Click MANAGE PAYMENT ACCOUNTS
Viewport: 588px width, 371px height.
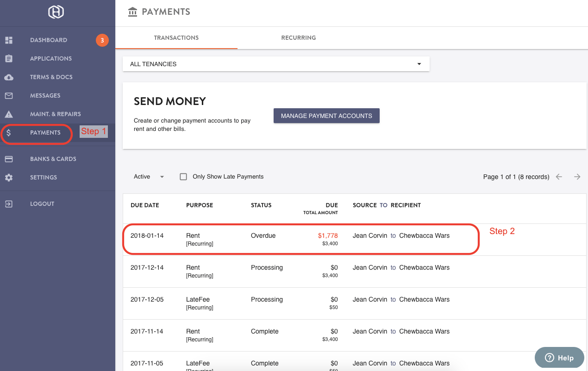click(326, 116)
